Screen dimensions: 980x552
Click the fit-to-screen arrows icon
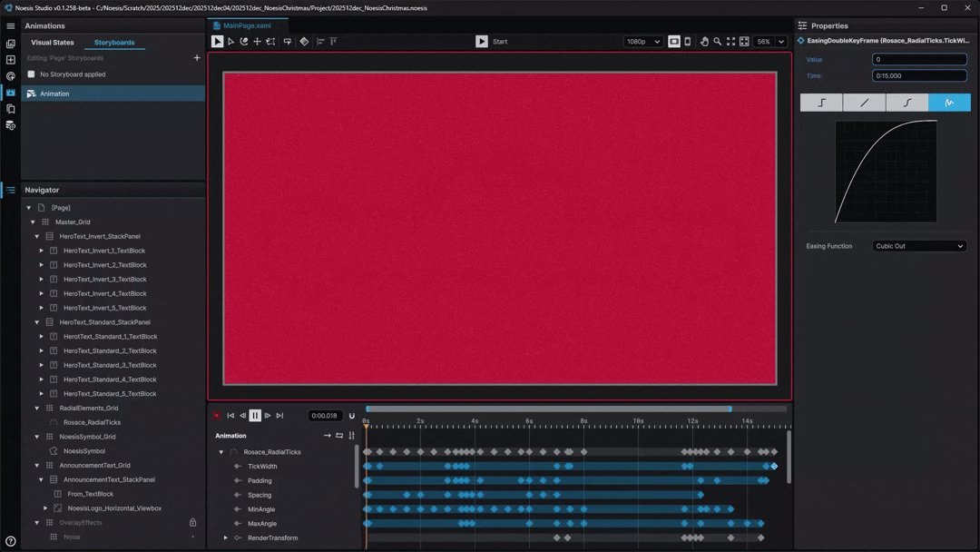pyautogui.click(x=730, y=41)
